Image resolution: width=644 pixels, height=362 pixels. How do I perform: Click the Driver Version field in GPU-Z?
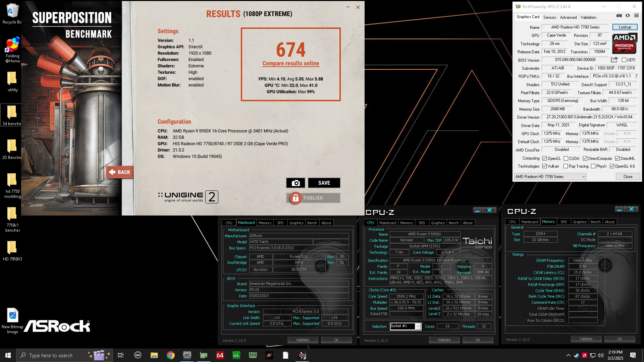pos(589,117)
